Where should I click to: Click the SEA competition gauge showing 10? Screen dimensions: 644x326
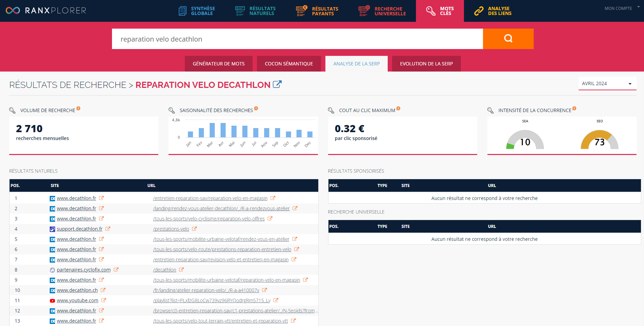(x=525, y=139)
